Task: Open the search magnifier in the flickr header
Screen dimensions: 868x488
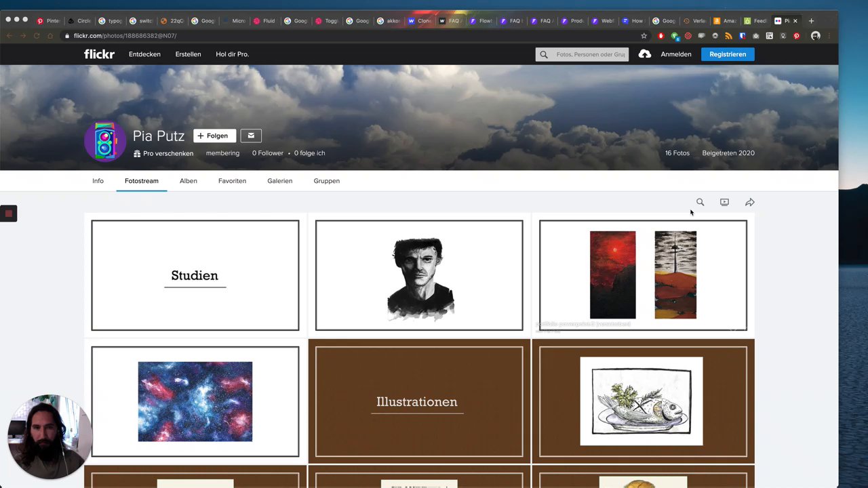Action: pos(544,54)
